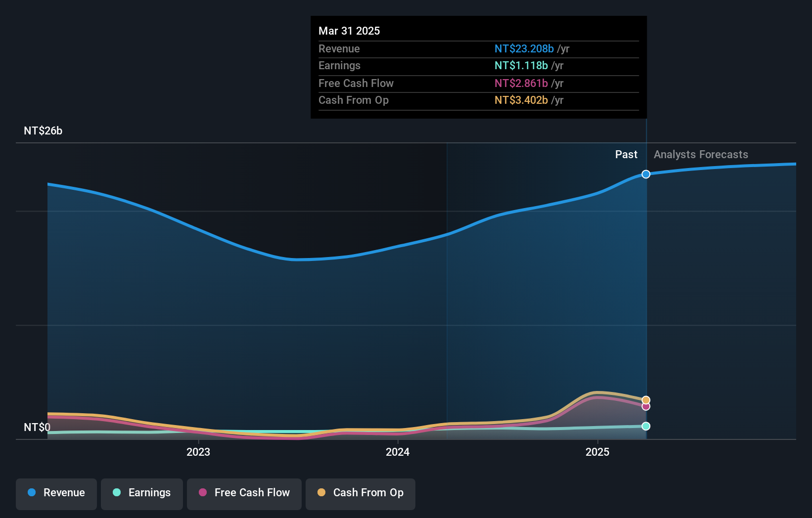Click the orange Cash From Op data point
This screenshot has height=518, width=812.
point(646,400)
